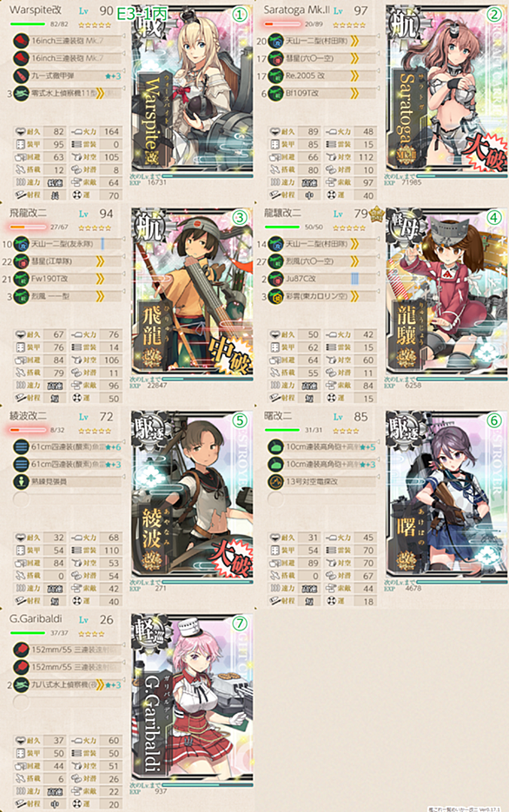Click the 13号対空電探改 radar icon
Viewport: 509px width, 812px height.
point(275,482)
